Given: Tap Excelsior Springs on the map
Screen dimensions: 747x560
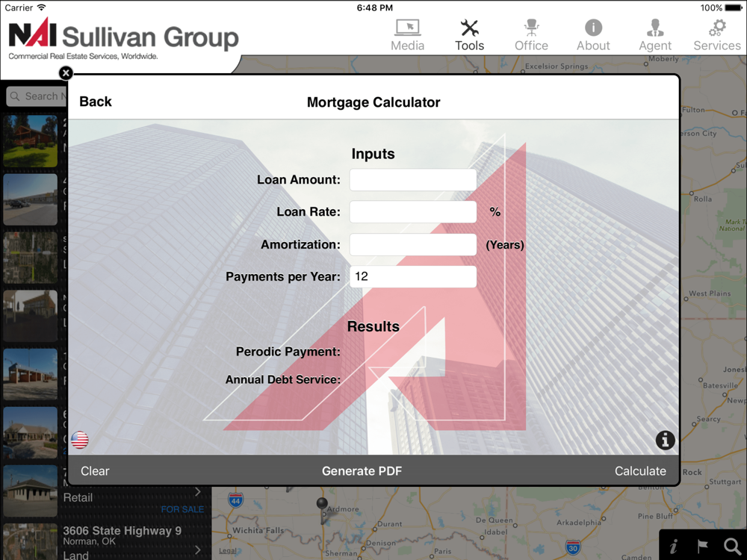Looking at the screenshot, I should coord(557,66).
